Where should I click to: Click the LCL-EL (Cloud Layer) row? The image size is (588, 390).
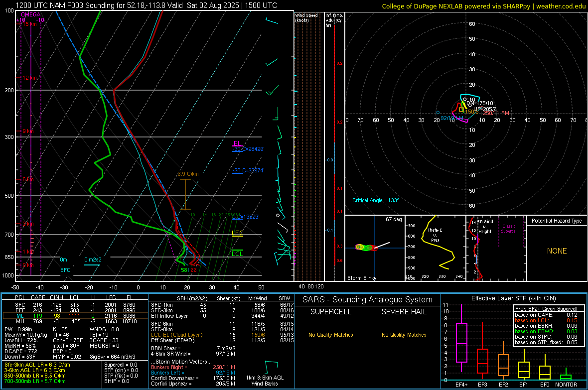pos(222,335)
